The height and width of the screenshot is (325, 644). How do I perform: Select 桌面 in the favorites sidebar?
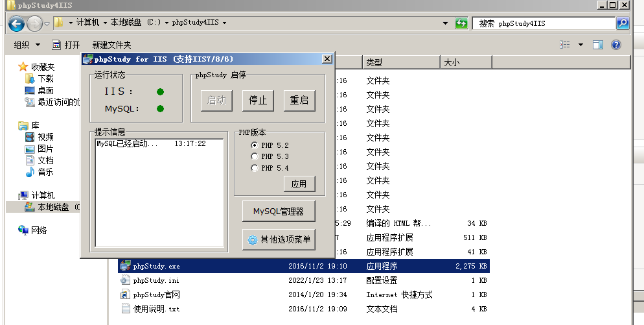click(45, 90)
